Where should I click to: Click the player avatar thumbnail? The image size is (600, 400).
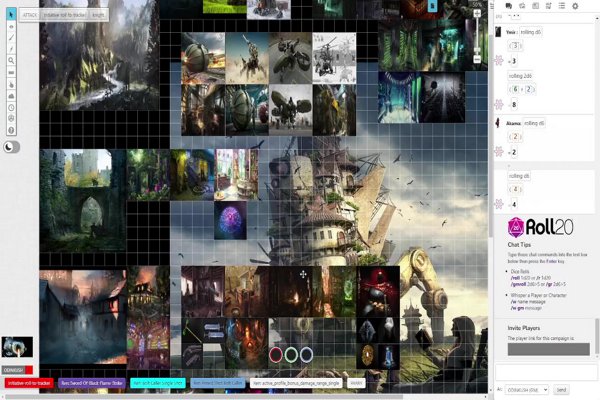[x=17, y=347]
